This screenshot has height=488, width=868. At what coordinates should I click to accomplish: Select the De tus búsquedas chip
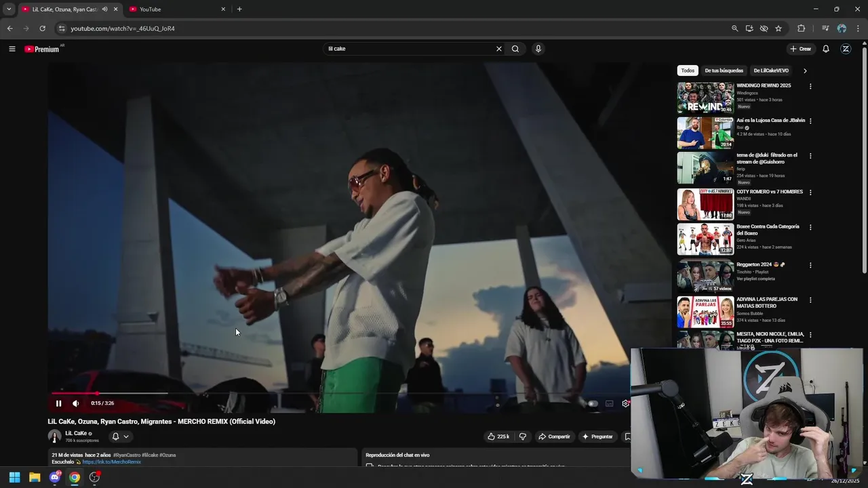pyautogui.click(x=724, y=70)
